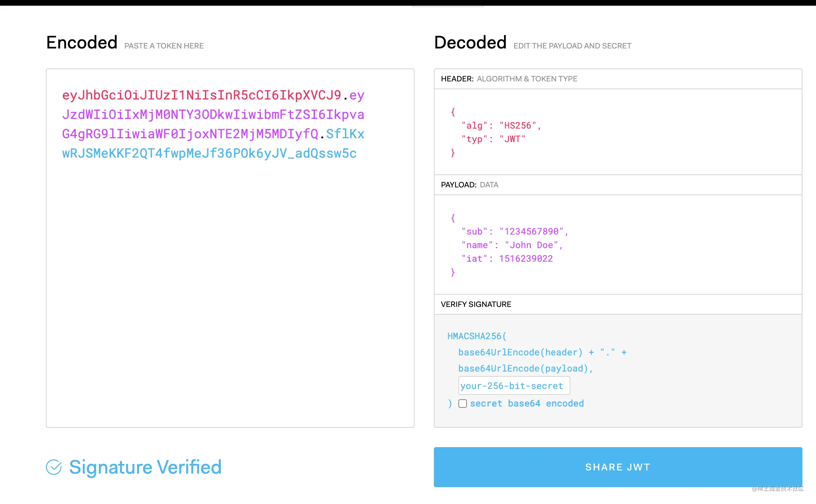Click the purple payload line starting JzdWIiOiIxMjM0NTY3
This screenshot has height=504, width=816.
(213, 114)
